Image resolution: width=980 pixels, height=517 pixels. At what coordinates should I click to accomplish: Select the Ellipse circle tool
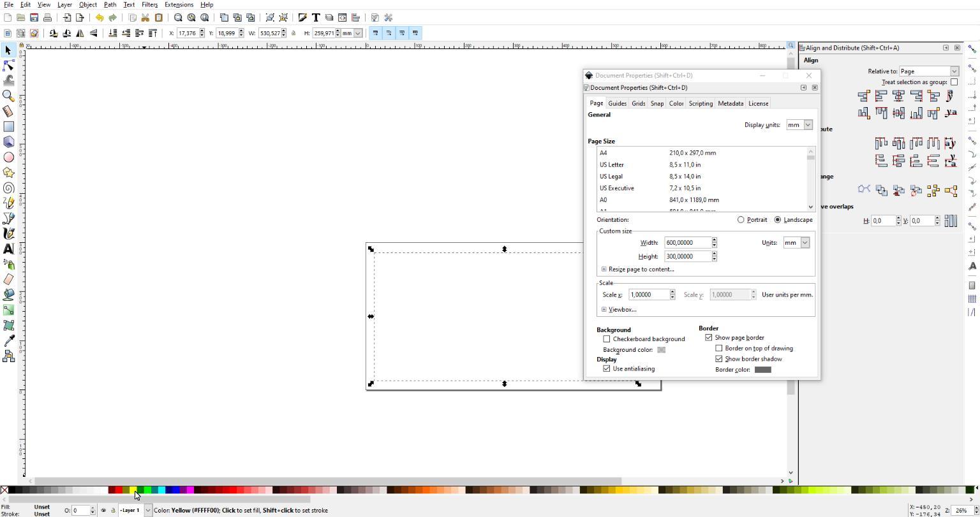tap(8, 157)
